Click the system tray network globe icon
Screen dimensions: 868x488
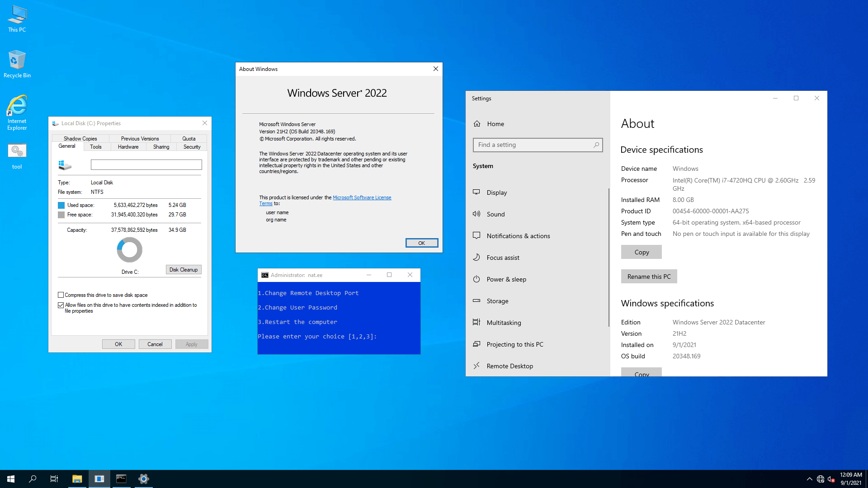(x=820, y=479)
